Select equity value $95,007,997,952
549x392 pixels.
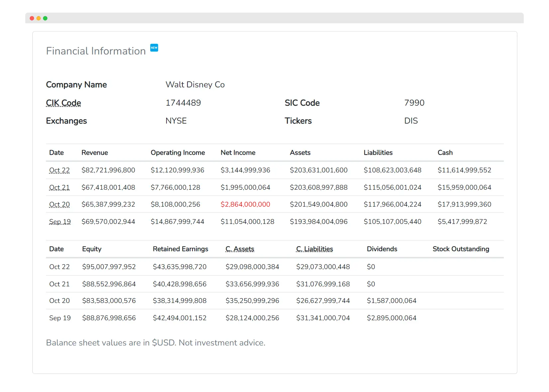[x=109, y=267]
